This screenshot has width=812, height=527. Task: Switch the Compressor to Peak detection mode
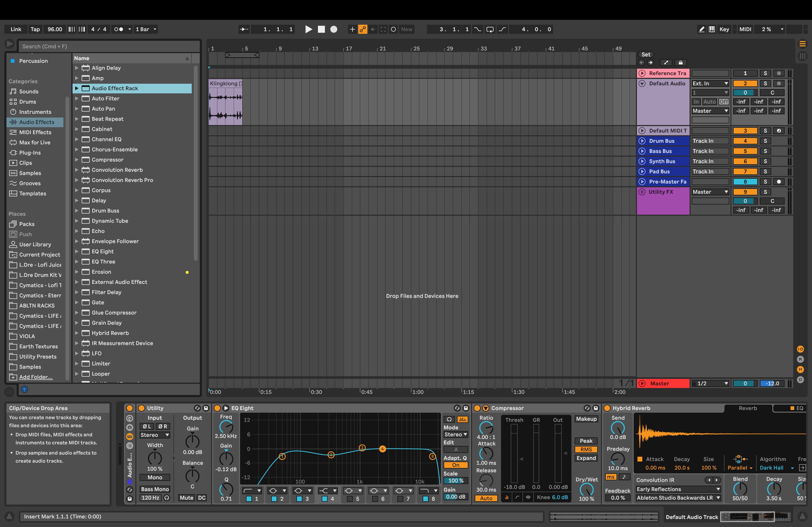(x=586, y=441)
